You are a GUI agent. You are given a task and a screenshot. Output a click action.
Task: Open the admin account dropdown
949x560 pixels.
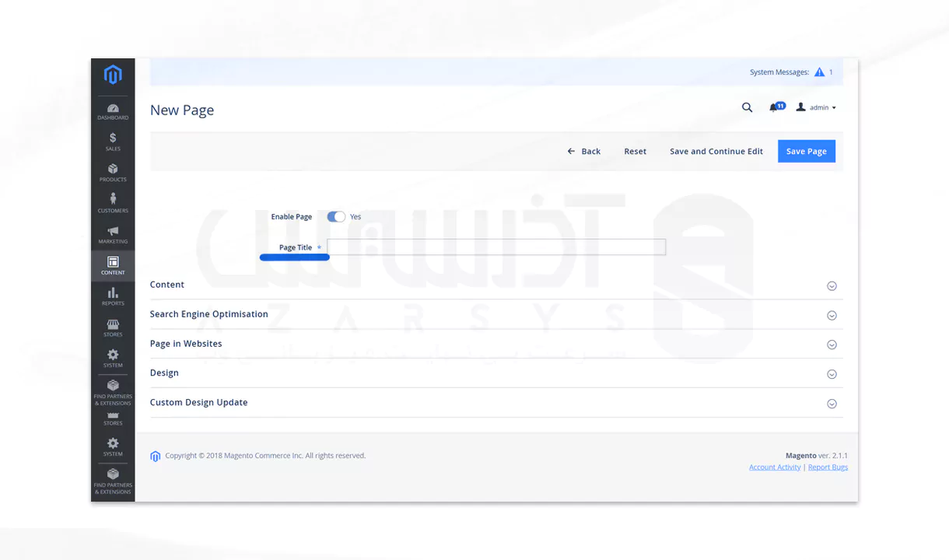pos(816,107)
